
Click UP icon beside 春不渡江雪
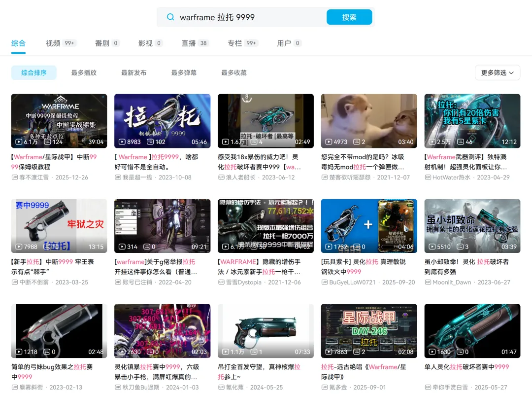[x=15, y=178]
